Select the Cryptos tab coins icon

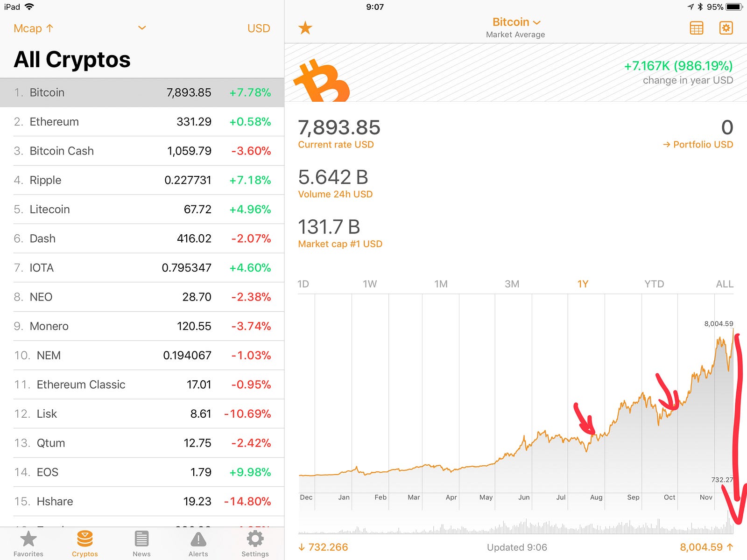coord(85,539)
